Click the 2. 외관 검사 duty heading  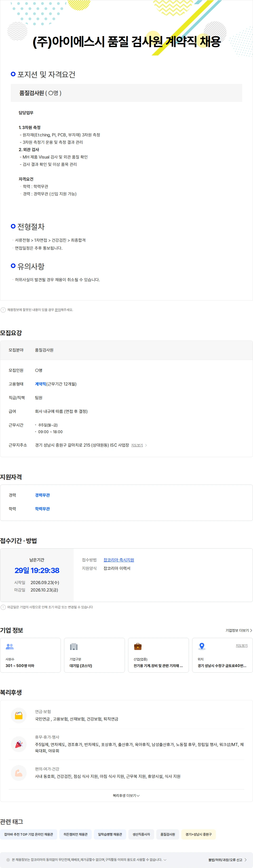(29, 150)
